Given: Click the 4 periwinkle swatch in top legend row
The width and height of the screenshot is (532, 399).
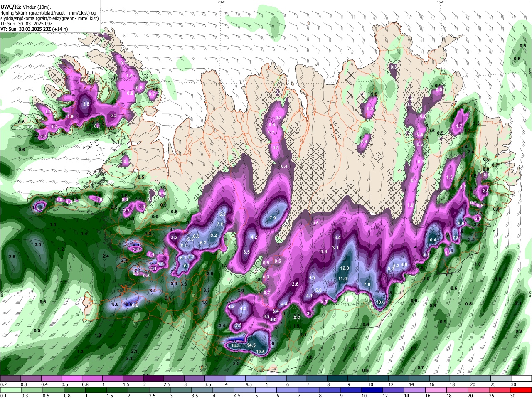Looking at the screenshot, I should (x=236, y=378).
